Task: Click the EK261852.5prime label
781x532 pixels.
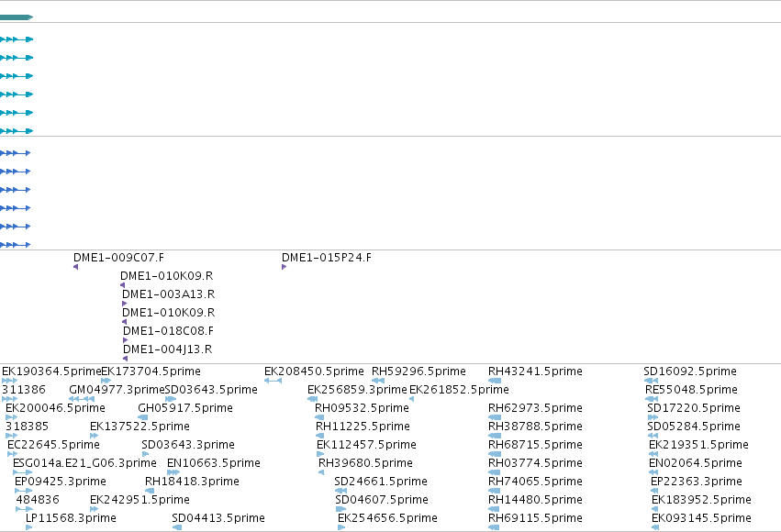Action: [459, 390]
